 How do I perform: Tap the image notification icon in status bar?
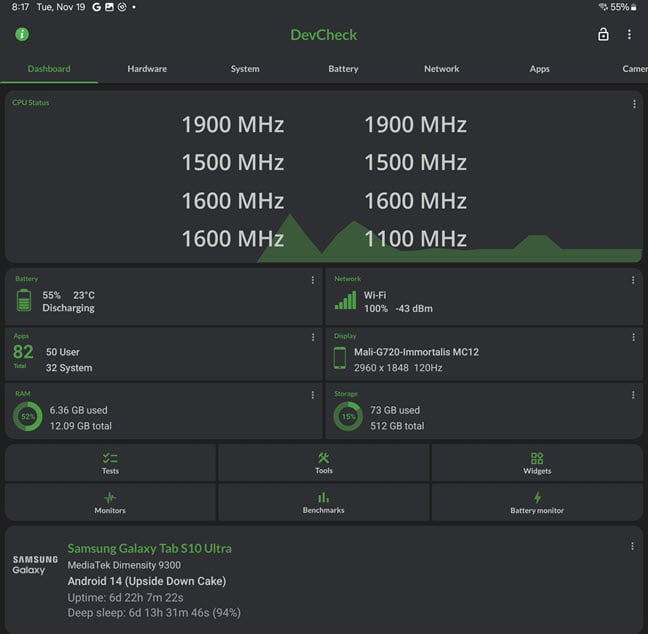point(109,7)
